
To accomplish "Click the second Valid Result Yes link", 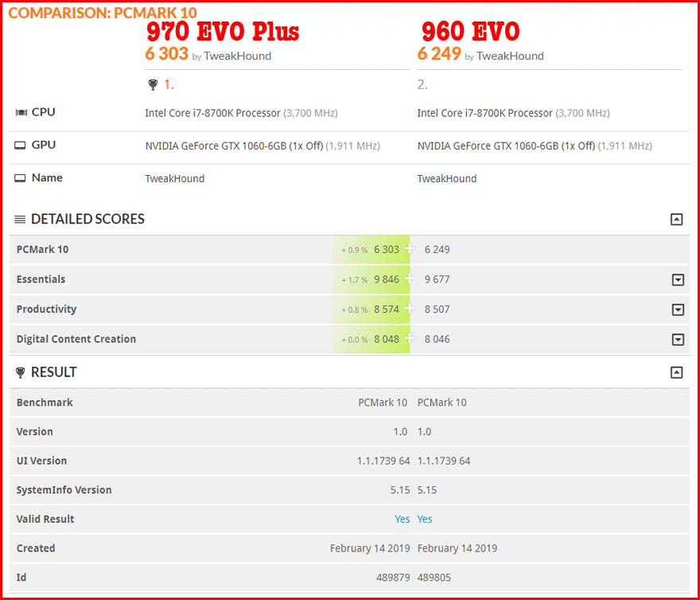I will [425, 519].
